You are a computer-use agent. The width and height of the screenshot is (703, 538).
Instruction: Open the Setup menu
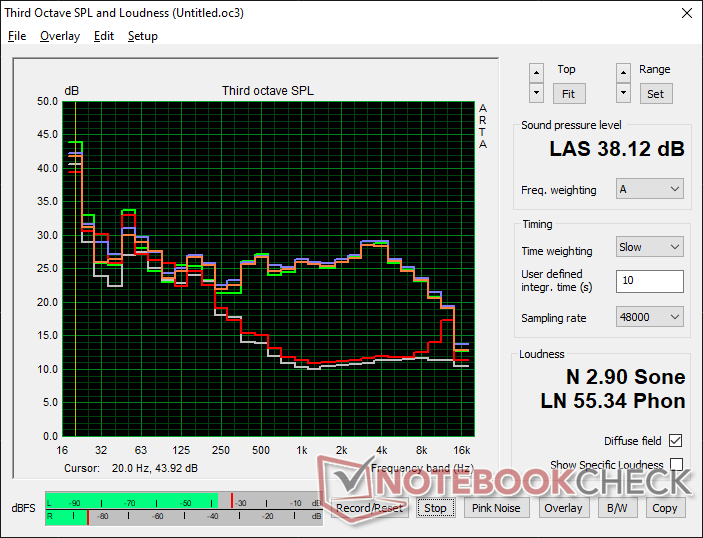(143, 36)
